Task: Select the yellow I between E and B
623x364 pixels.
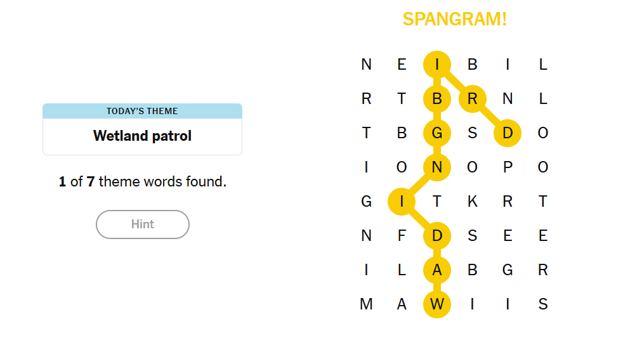Action: click(x=437, y=64)
